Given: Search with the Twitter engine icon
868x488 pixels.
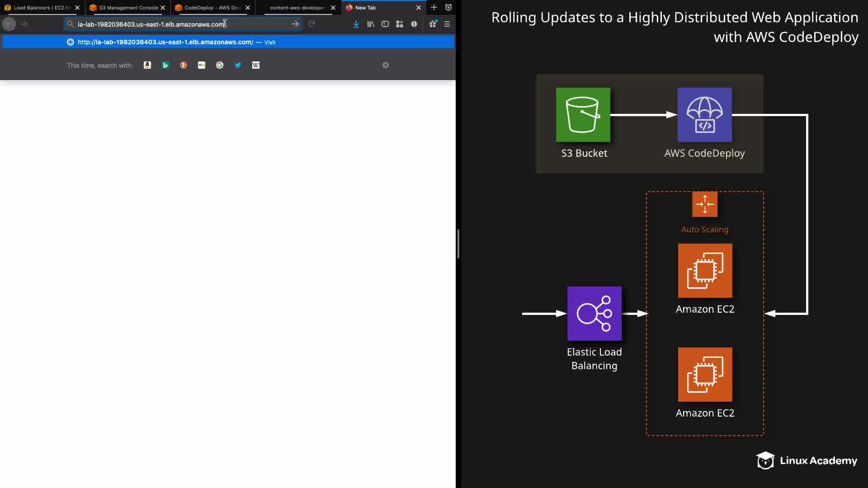Looking at the screenshot, I should point(238,65).
